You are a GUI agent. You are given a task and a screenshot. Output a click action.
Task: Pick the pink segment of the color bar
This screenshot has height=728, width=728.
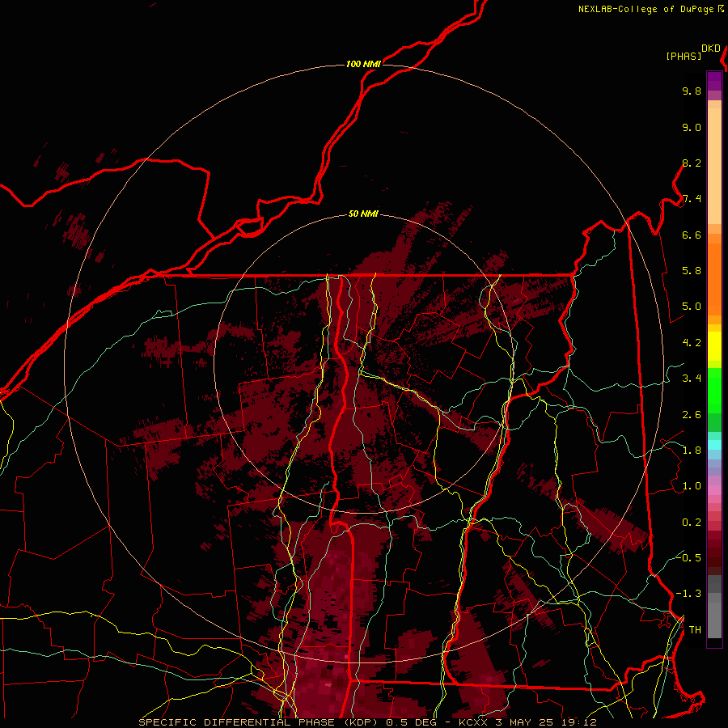pyautogui.click(x=714, y=490)
